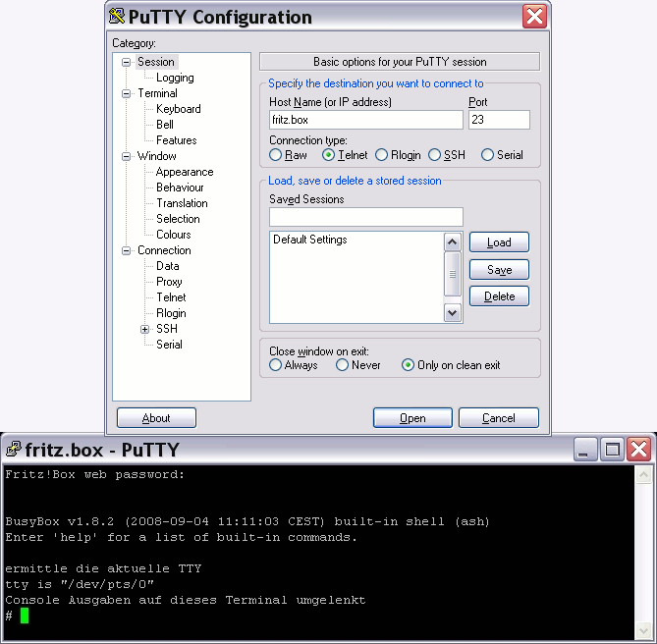Close the PuTTY Configuration dialog
The width and height of the screenshot is (657, 644).
(x=534, y=17)
